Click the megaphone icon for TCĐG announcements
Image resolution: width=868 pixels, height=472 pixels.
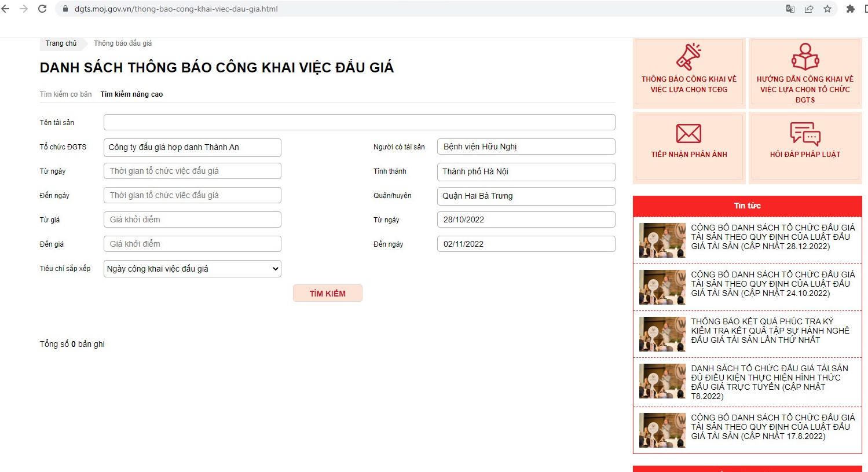[688, 57]
